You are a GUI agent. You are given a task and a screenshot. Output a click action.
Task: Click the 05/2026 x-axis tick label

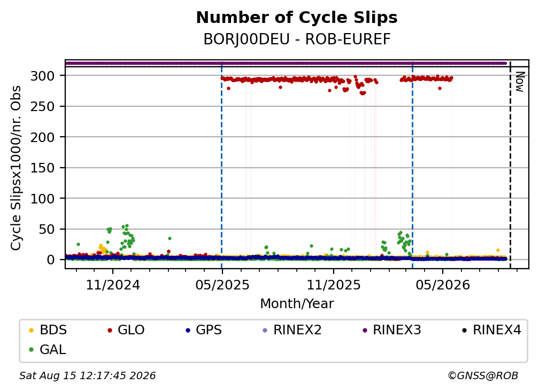[443, 285]
